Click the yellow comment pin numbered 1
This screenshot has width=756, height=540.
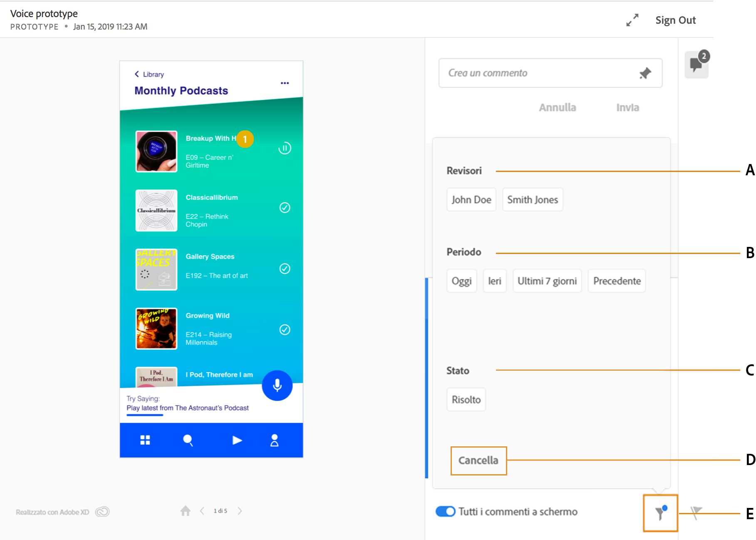pyautogui.click(x=245, y=139)
